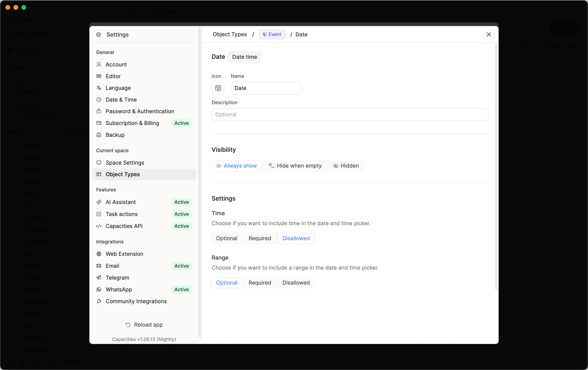Open Subscription & Billing settings
Image resolution: width=588 pixels, height=370 pixels.
[144, 123]
